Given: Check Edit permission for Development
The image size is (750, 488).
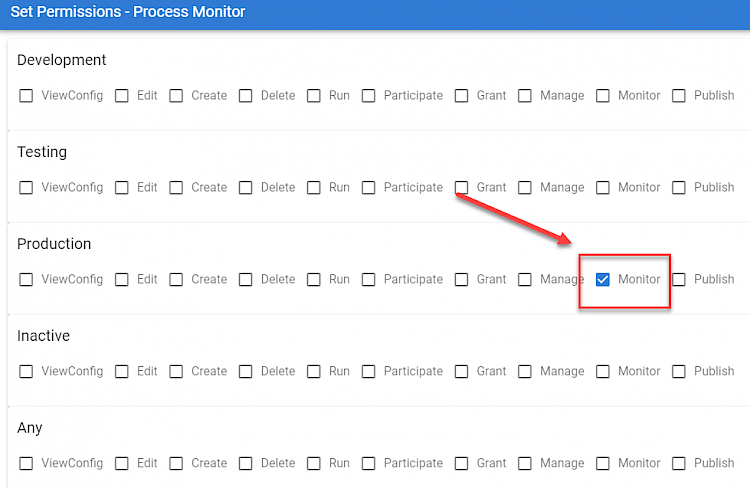Looking at the screenshot, I should click(122, 96).
